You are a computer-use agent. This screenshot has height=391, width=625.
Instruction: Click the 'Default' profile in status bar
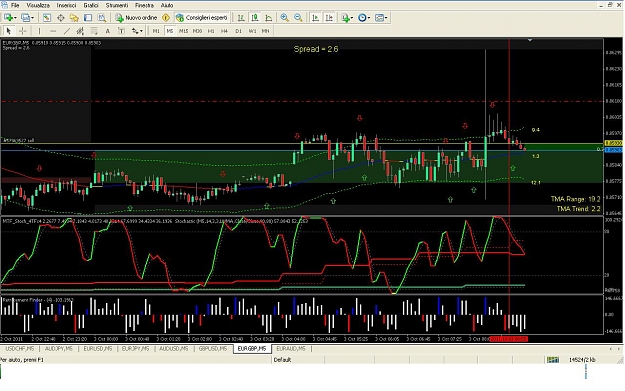point(282,360)
